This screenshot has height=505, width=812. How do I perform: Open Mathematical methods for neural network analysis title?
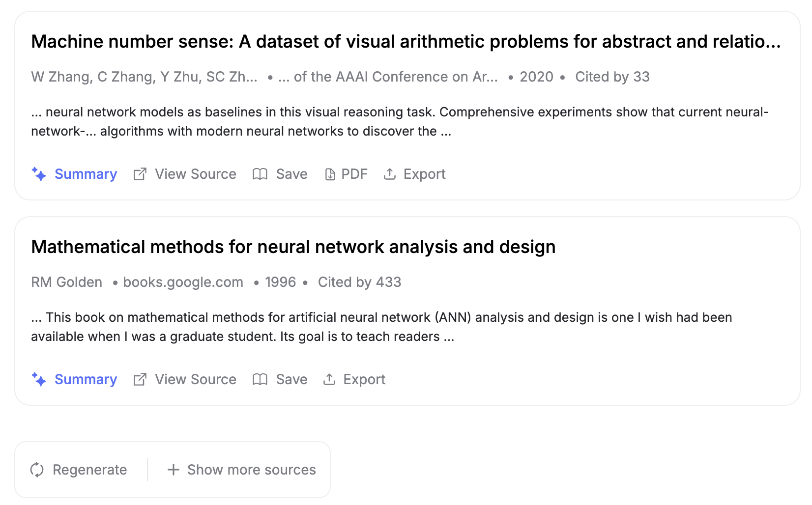coord(293,247)
